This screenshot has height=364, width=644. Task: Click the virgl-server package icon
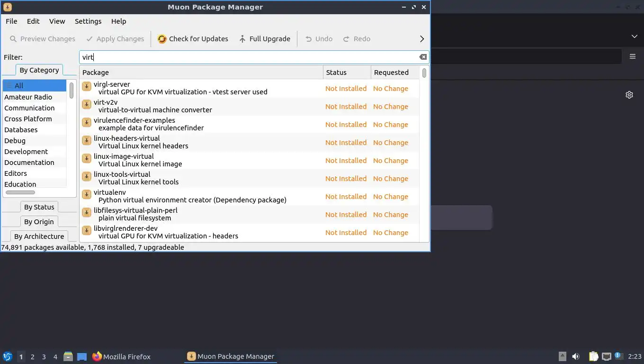(87, 86)
